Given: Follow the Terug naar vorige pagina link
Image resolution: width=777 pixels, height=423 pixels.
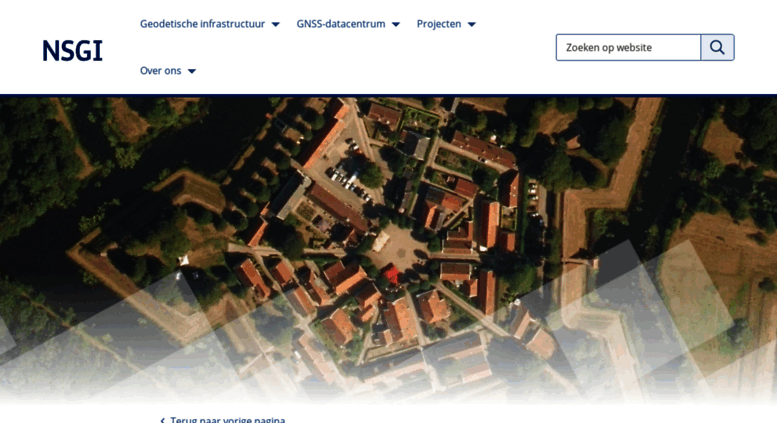Looking at the screenshot, I should tap(227, 420).
